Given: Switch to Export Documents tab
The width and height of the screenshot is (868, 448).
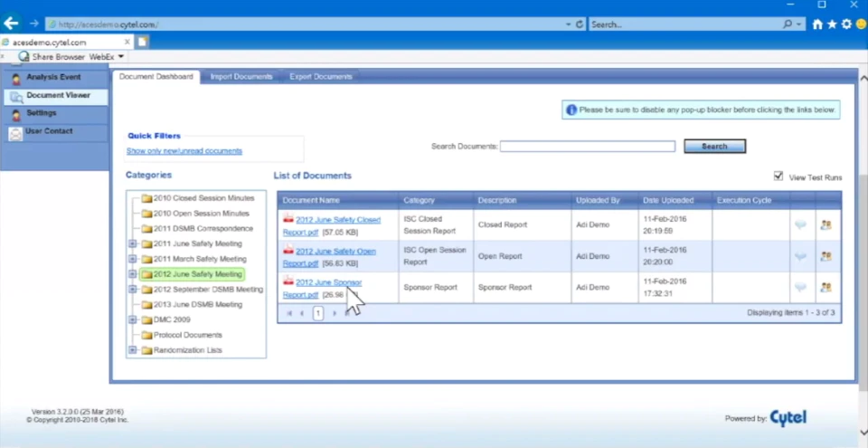Looking at the screenshot, I should click(x=321, y=77).
